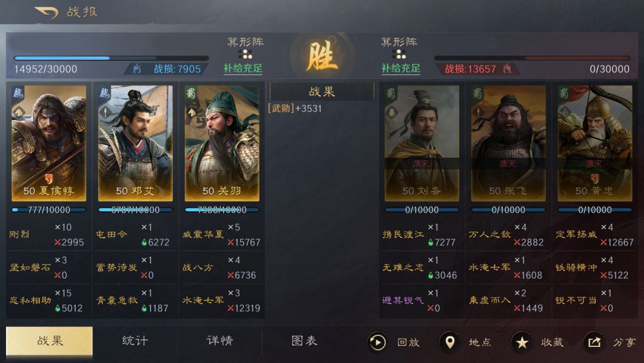Click the share 分享 arrow icon
Viewport: 644px width, 363px height.
594,342
